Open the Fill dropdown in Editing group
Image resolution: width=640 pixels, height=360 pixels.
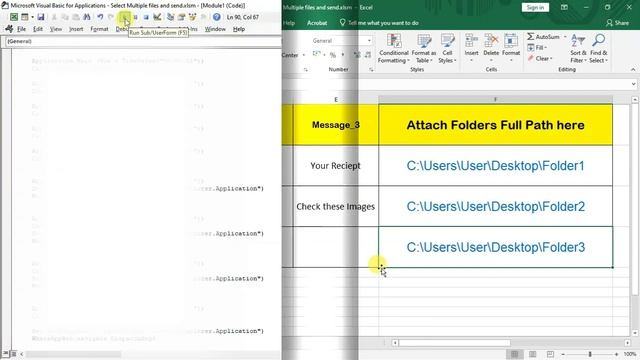pos(537,48)
